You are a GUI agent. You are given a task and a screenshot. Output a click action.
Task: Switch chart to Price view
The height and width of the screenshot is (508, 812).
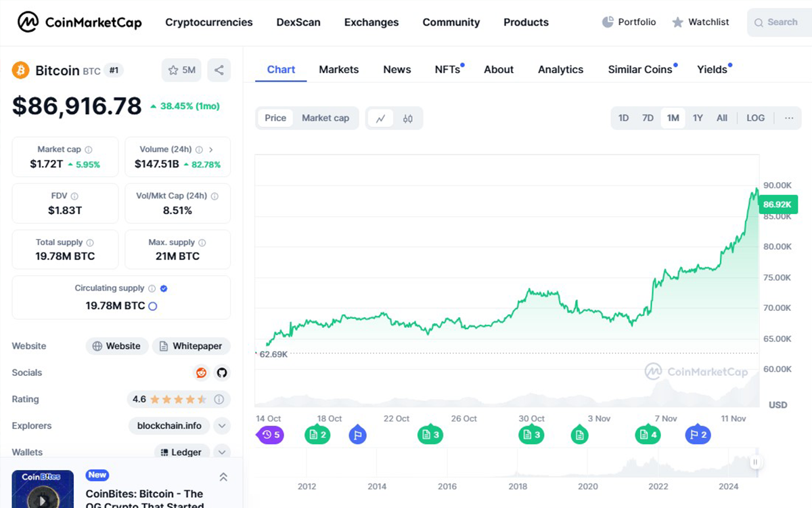click(275, 118)
